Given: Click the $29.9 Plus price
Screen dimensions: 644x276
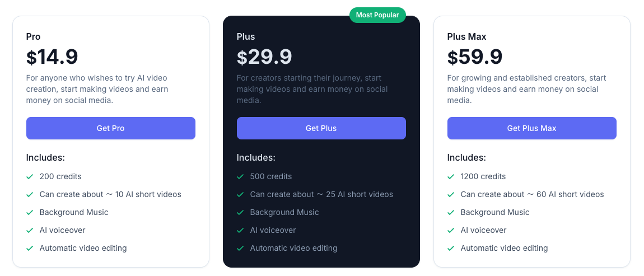Looking at the screenshot, I should click(x=264, y=57).
